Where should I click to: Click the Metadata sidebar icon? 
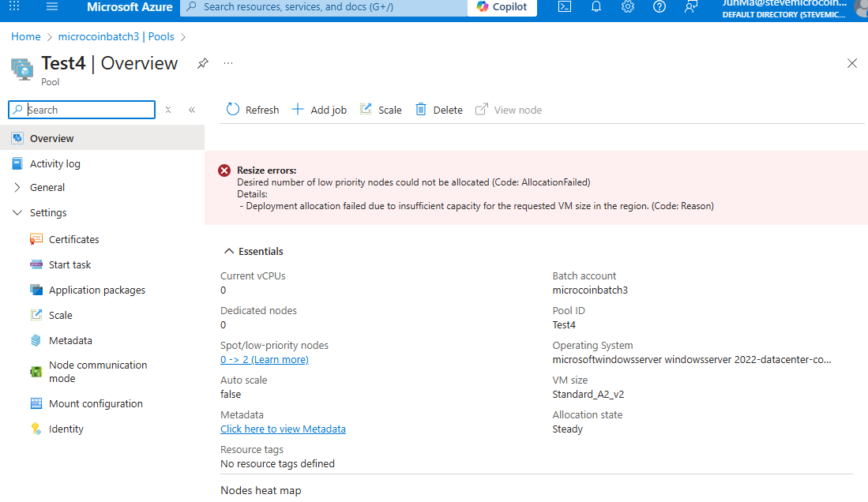[36, 340]
